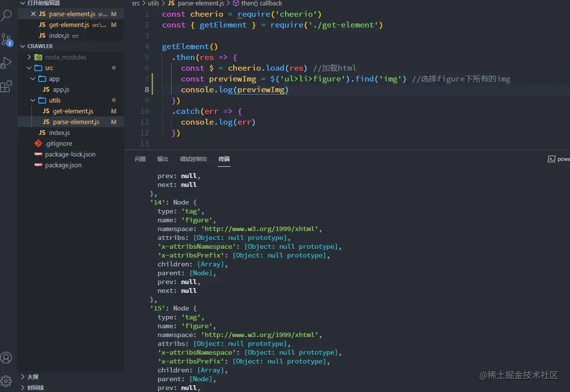Open the Extensions view
The image size is (570, 392).
point(6,86)
